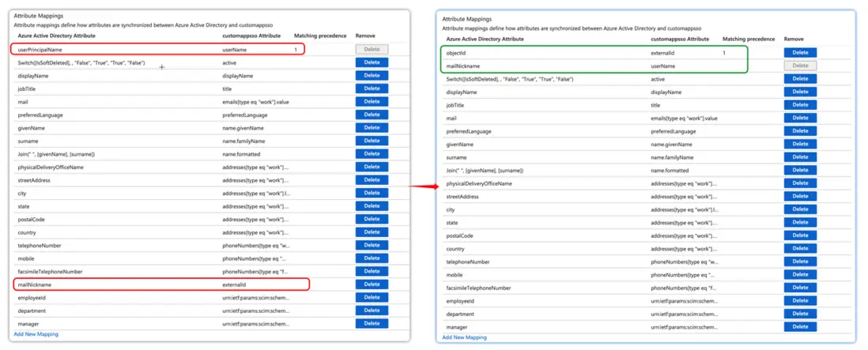868x350 pixels.
Task: Delete the objectId mapping in right panel
Action: pyautogui.click(x=800, y=53)
